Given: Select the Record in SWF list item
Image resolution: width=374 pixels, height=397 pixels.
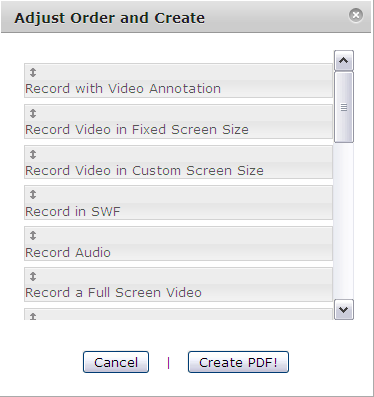Looking at the screenshot, I should tap(178, 203).
